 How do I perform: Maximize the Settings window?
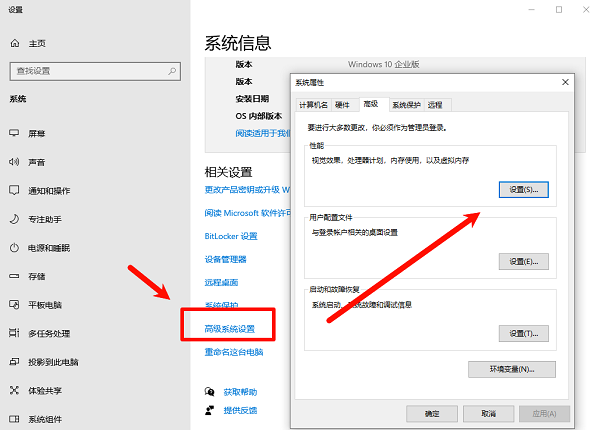point(559,10)
